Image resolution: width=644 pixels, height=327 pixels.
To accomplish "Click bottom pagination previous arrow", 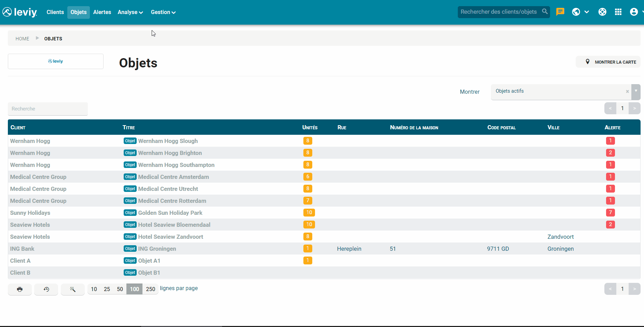I will [x=610, y=289].
